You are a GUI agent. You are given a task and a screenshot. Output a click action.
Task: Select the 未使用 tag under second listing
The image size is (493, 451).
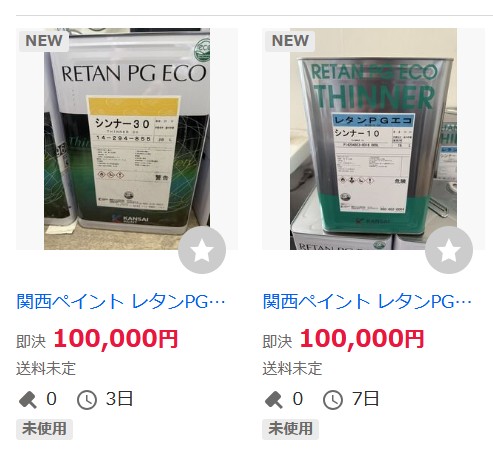[290, 429]
